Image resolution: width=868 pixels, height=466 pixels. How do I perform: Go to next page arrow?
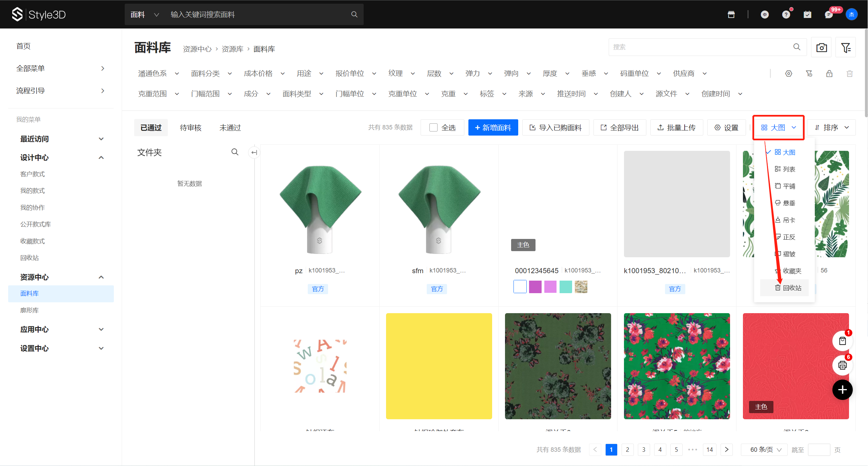[727, 449]
